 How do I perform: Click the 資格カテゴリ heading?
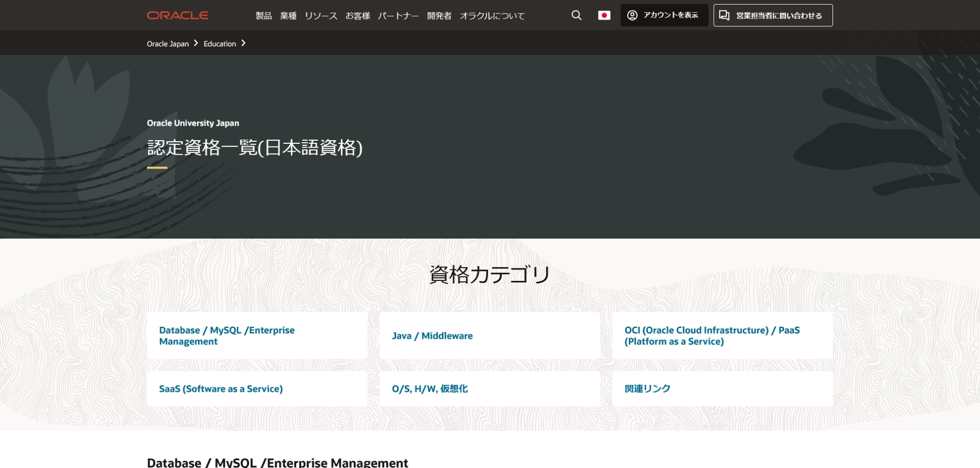coord(489,274)
